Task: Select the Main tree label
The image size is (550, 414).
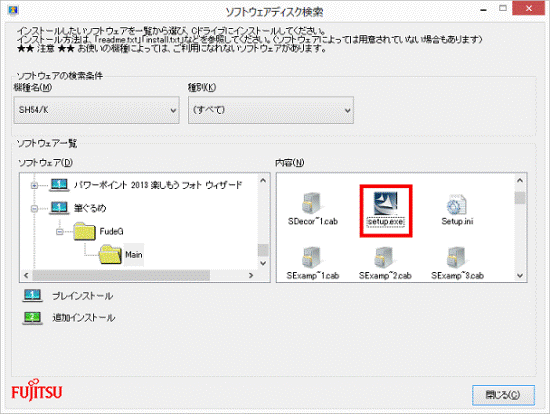Action: (x=134, y=255)
